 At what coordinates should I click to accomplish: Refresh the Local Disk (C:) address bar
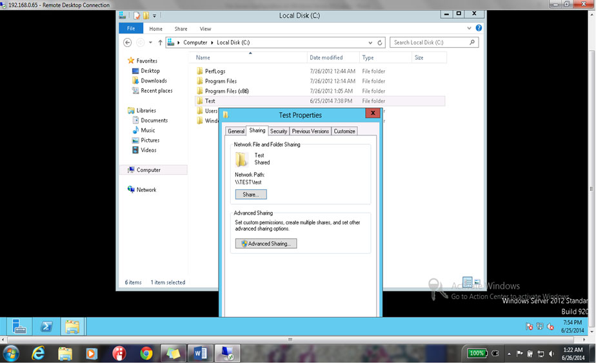[x=380, y=43]
